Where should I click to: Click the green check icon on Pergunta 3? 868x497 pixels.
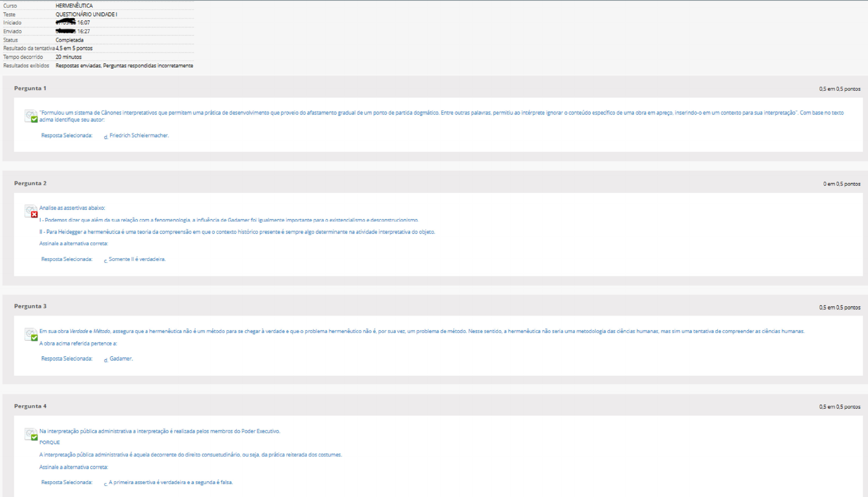point(34,338)
